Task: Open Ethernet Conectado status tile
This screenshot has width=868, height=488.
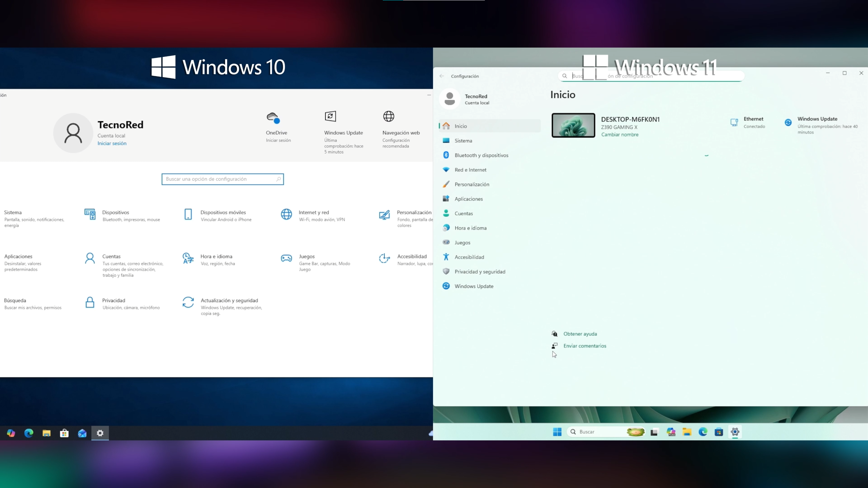Action: 748,122
